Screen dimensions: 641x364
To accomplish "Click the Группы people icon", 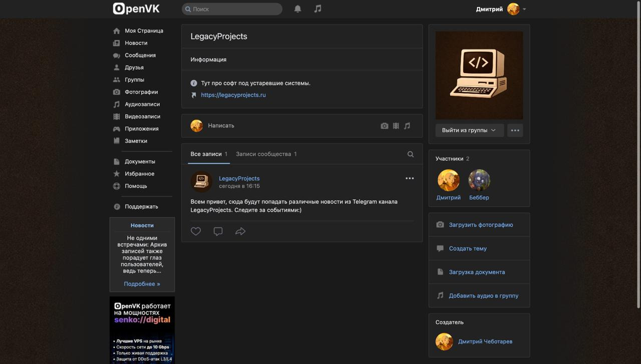I will (x=117, y=80).
